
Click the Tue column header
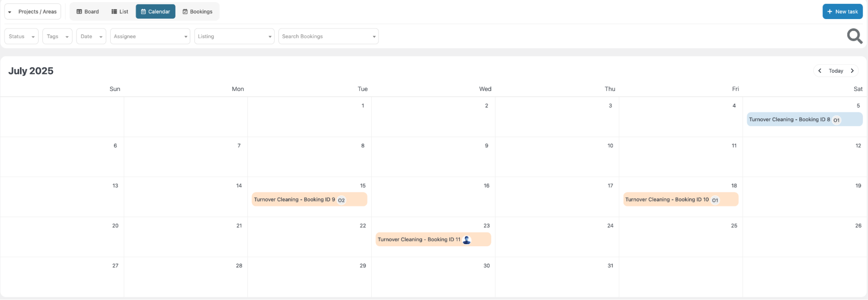[363, 89]
